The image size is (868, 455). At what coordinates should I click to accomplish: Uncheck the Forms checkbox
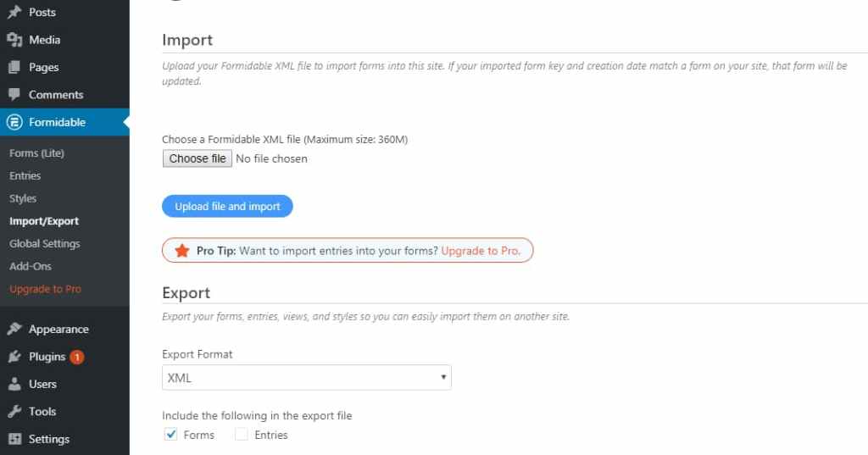click(x=170, y=435)
